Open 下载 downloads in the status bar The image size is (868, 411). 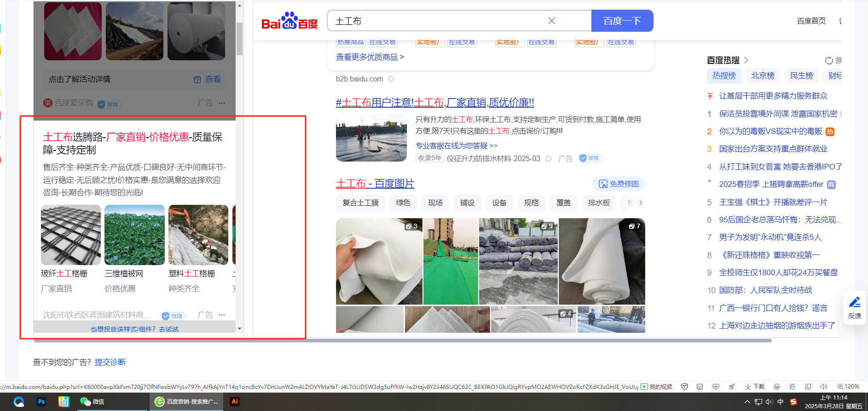coord(755,387)
